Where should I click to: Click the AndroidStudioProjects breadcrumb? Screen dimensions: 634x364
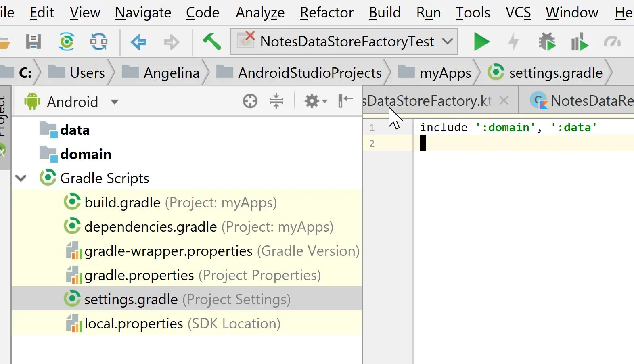click(x=299, y=73)
